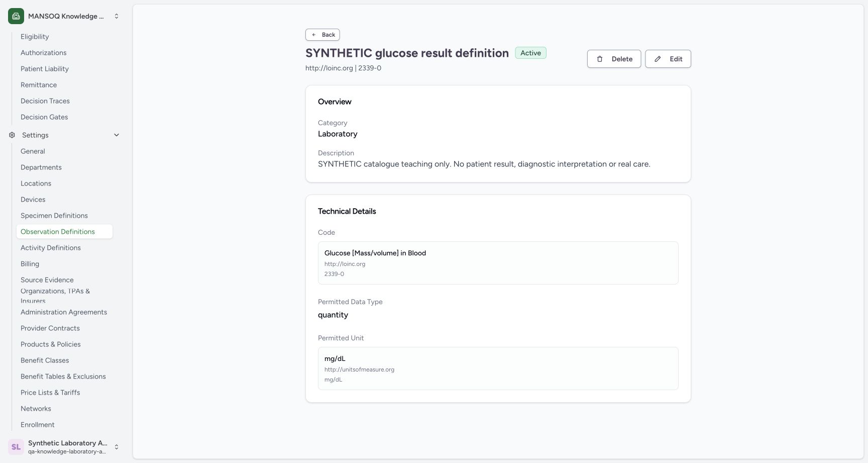The image size is (868, 463).
Task: Open Price Lists & Tariffs
Action: coord(50,393)
